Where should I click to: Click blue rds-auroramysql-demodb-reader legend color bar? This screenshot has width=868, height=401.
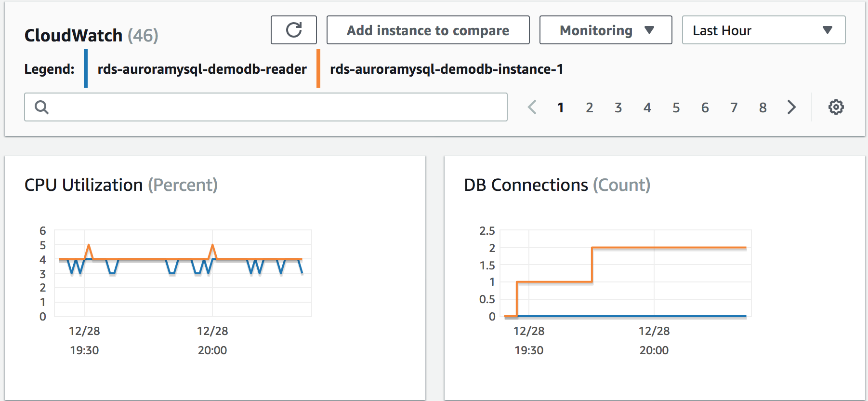tap(86, 68)
